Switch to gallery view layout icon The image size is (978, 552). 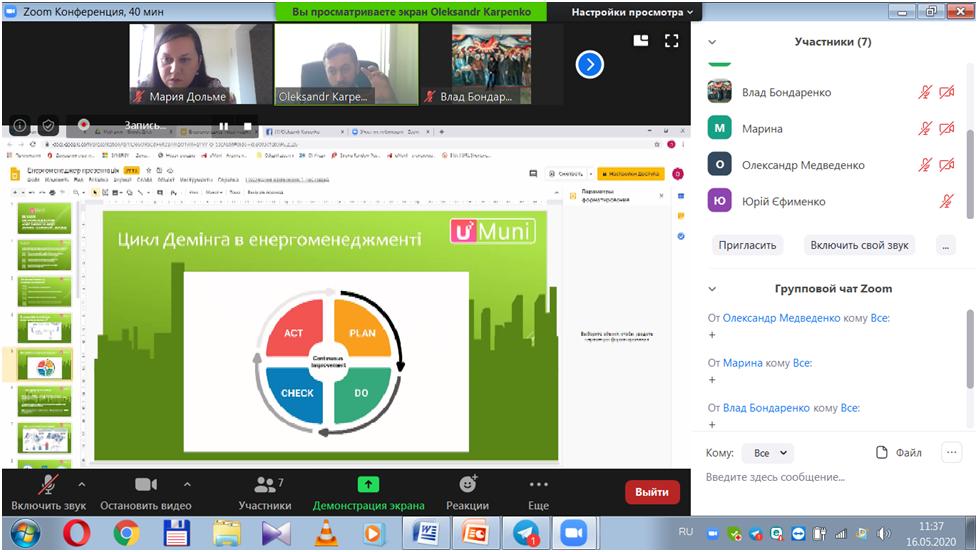(x=641, y=41)
